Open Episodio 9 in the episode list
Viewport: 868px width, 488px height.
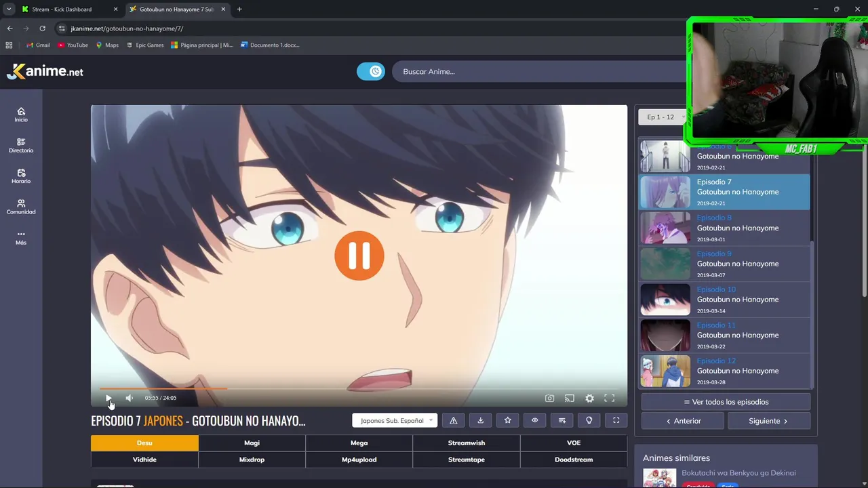(724, 264)
